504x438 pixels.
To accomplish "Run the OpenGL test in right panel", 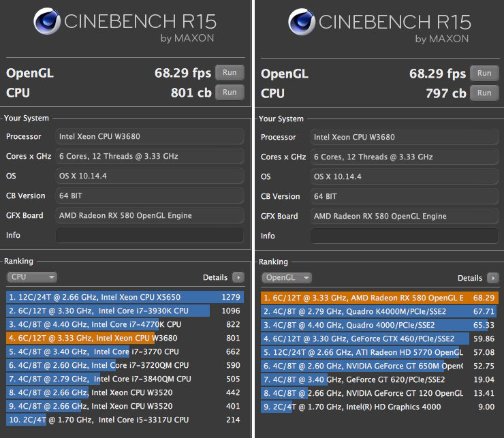I will (484, 73).
